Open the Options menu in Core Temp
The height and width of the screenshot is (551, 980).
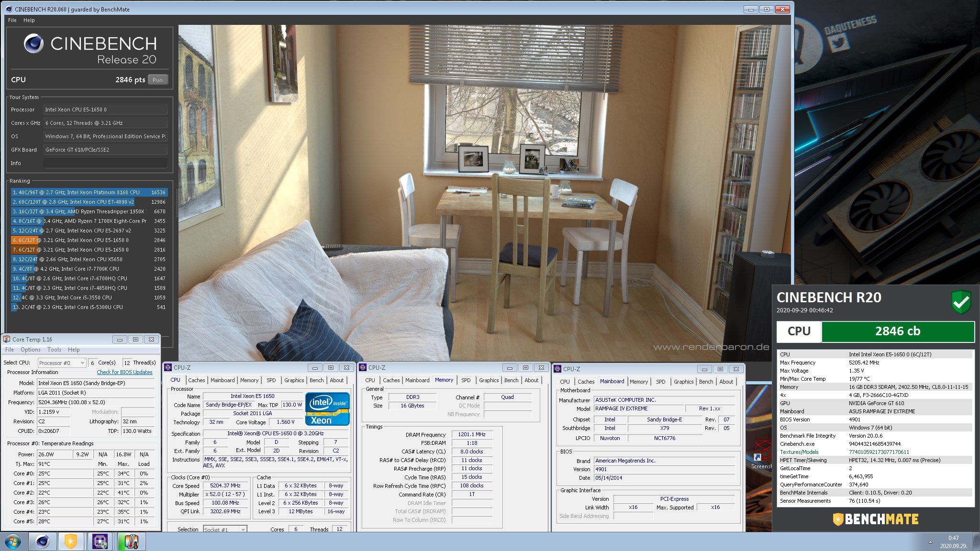click(x=30, y=350)
